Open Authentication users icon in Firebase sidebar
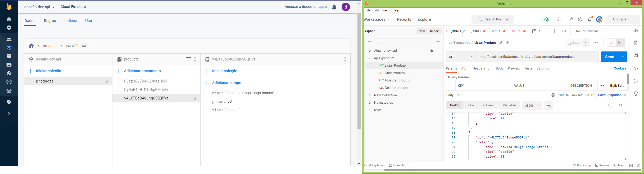Viewport: 644px width, 174px height. pos(9,39)
